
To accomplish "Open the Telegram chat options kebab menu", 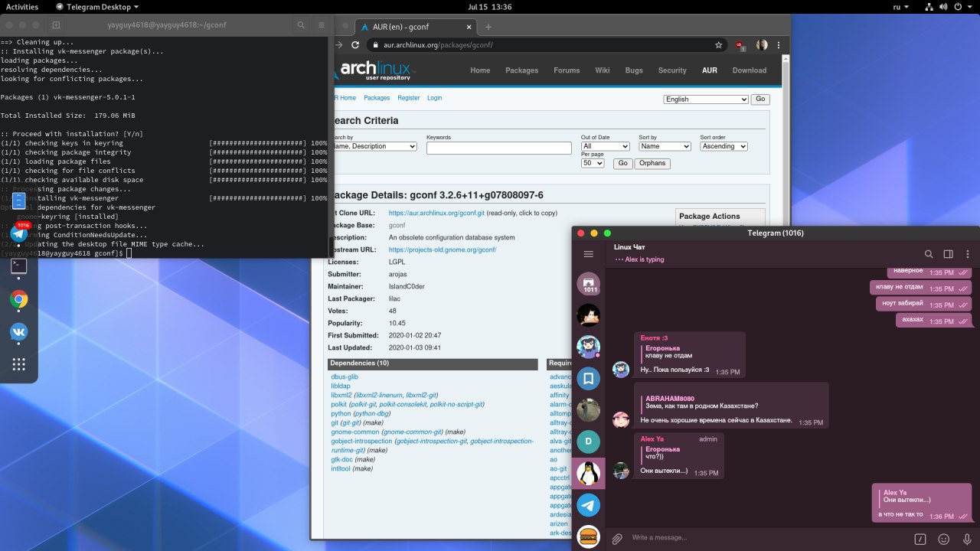I will [968, 254].
